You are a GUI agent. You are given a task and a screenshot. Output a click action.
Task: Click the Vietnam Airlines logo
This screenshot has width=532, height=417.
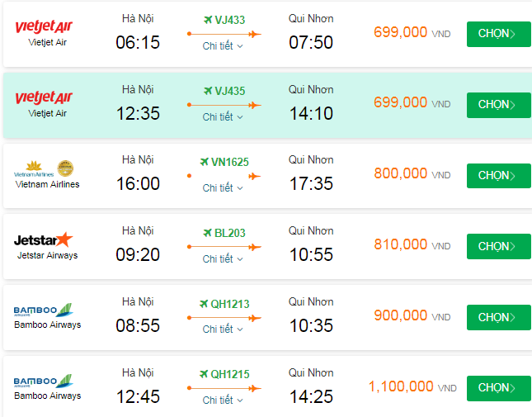click(x=47, y=168)
